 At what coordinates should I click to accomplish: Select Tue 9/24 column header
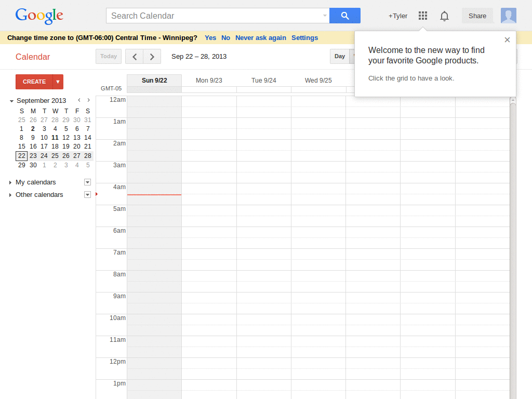[263, 81]
